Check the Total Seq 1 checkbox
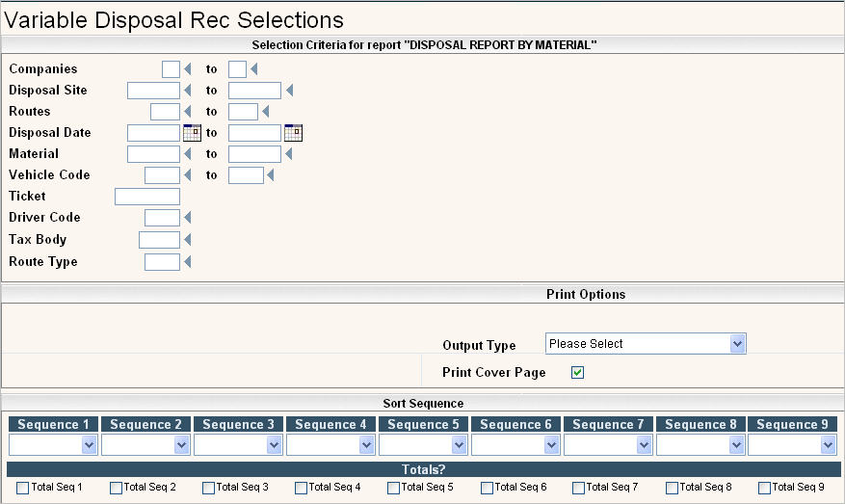845x504 pixels. pos(22,488)
